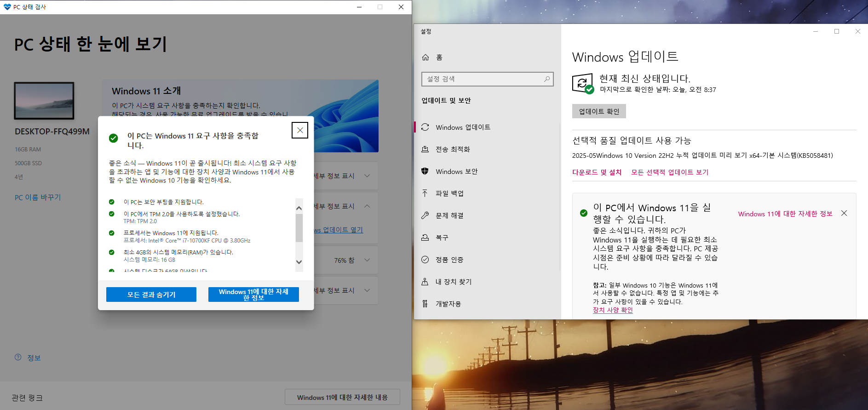
Task: Click the 개발자용 tools icon
Action: [x=425, y=304]
